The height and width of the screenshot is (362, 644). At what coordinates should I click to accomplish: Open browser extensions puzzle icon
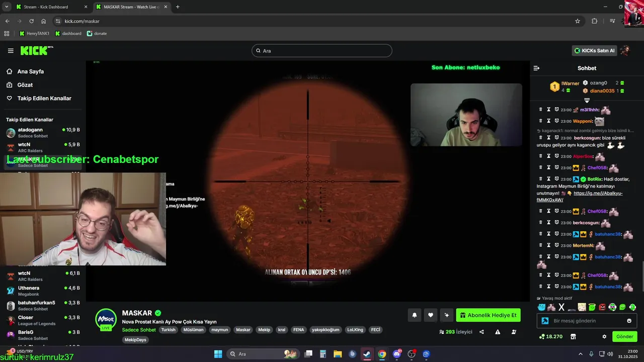(595, 21)
